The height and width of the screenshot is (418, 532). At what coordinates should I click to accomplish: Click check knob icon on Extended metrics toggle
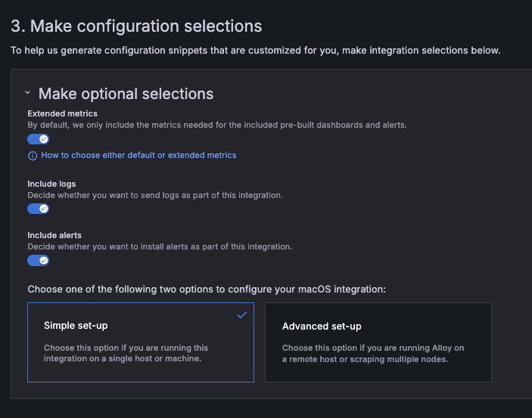[x=43, y=139]
